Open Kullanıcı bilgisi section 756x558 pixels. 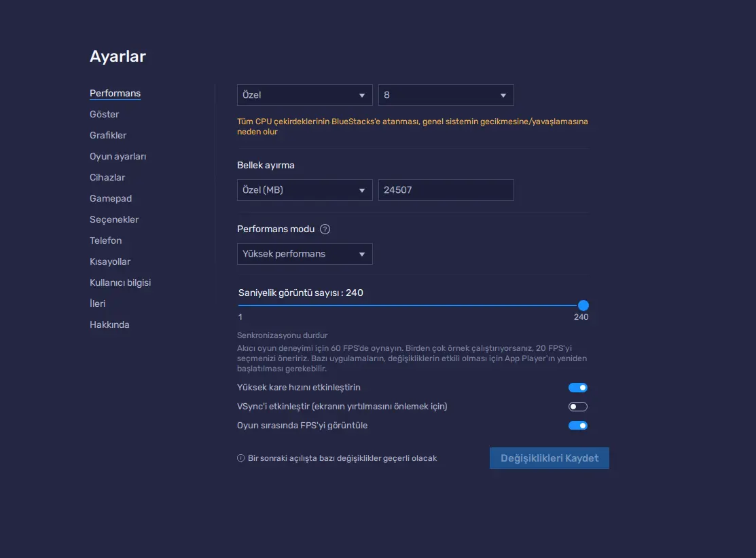[x=120, y=282]
